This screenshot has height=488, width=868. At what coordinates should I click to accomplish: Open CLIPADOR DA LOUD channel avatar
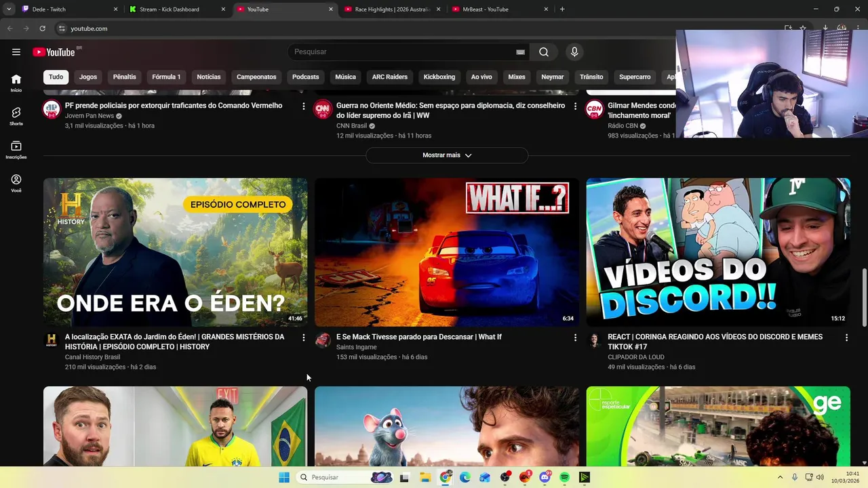pyautogui.click(x=594, y=340)
